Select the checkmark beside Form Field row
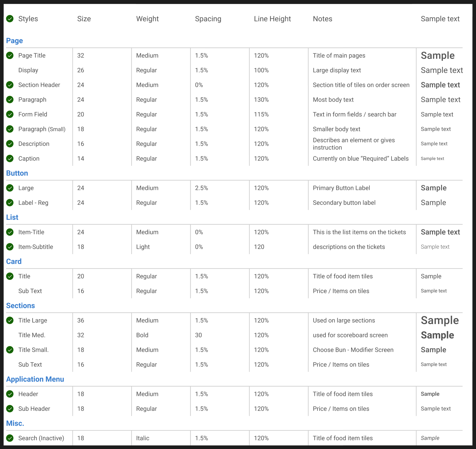The height and width of the screenshot is (449, 476). click(10, 114)
